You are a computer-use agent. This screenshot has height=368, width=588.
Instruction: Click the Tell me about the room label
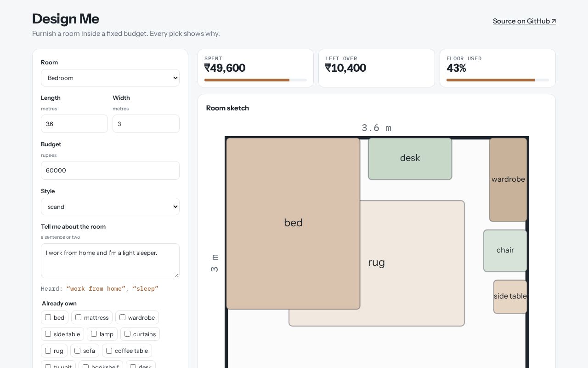point(73,227)
